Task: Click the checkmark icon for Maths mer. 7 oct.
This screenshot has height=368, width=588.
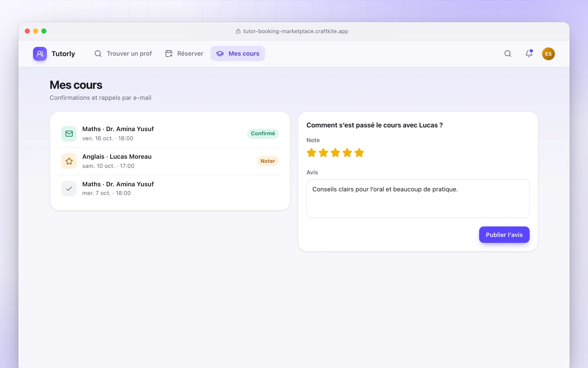Action: pyautogui.click(x=69, y=189)
